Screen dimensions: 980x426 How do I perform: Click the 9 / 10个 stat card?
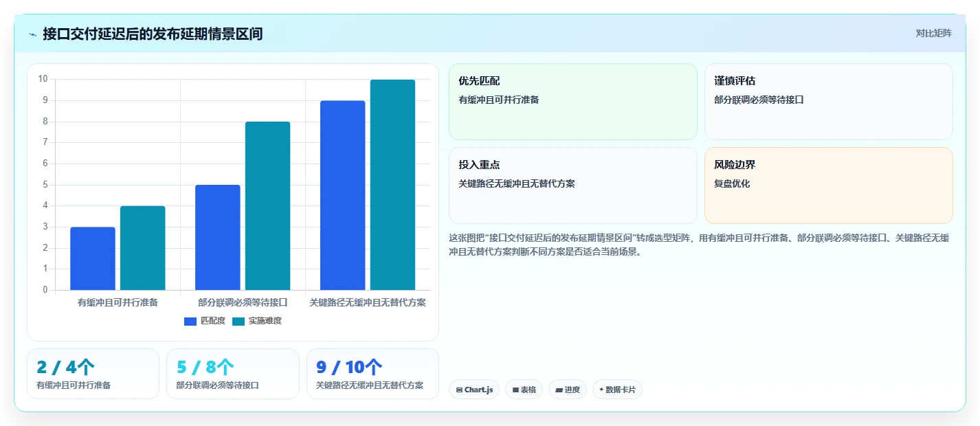click(x=372, y=374)
